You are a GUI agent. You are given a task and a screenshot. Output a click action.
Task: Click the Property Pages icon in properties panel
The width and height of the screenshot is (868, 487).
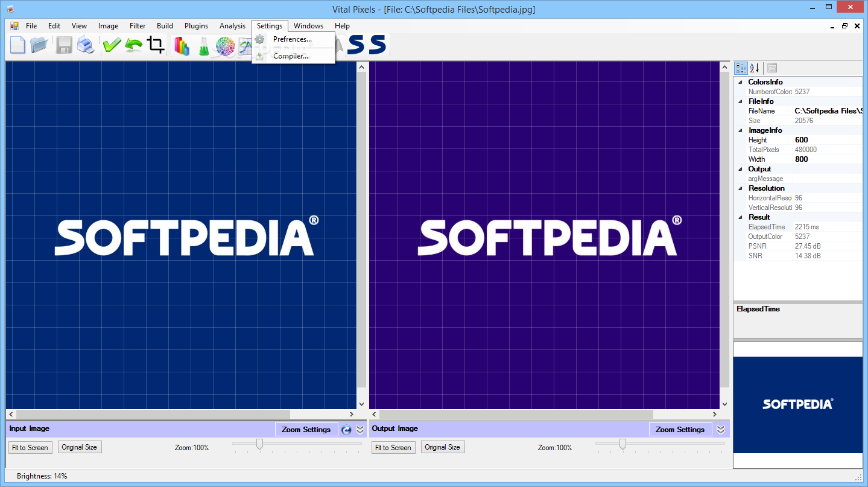771,68
